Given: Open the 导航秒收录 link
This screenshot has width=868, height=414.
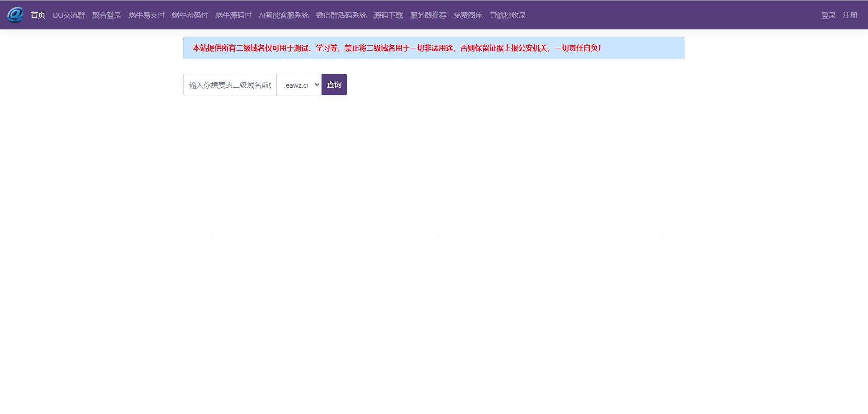Looking at the screenshot, I should [508, 15].
